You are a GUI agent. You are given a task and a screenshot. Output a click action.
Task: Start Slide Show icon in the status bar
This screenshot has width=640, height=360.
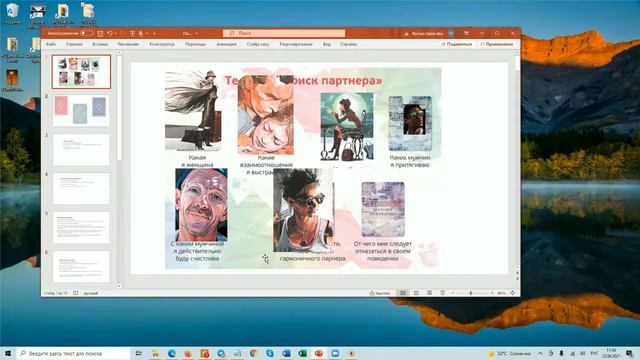[x=442, y=293]
